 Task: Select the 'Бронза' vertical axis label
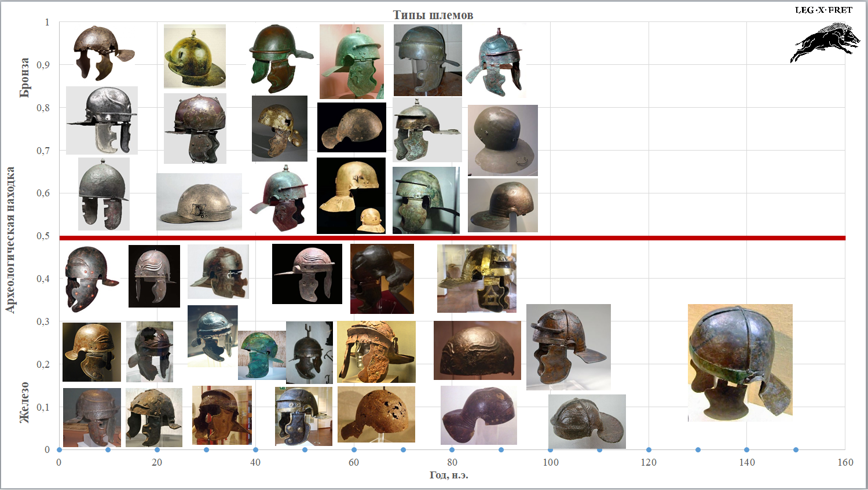(24, 78)
